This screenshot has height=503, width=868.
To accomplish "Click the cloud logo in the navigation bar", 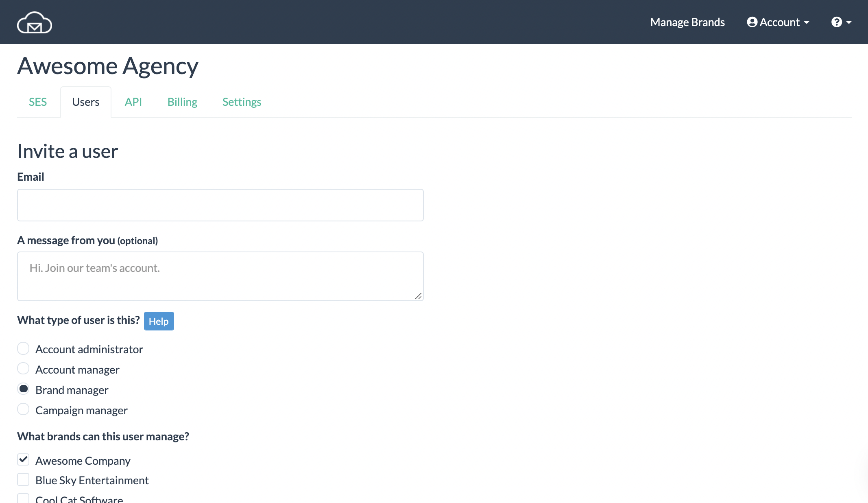I will [x=35, y=22].
